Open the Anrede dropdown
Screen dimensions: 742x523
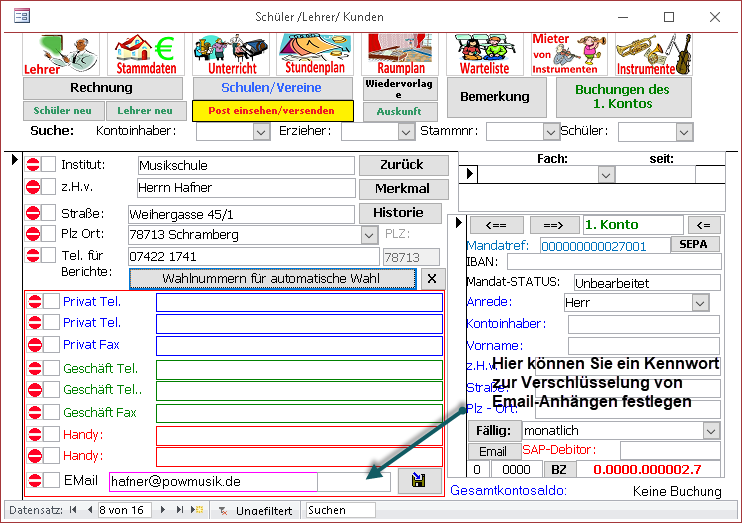700,302
